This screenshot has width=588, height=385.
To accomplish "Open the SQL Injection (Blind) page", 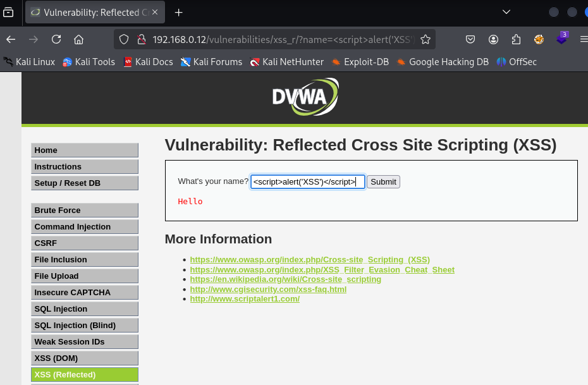I will click(85, 326).
